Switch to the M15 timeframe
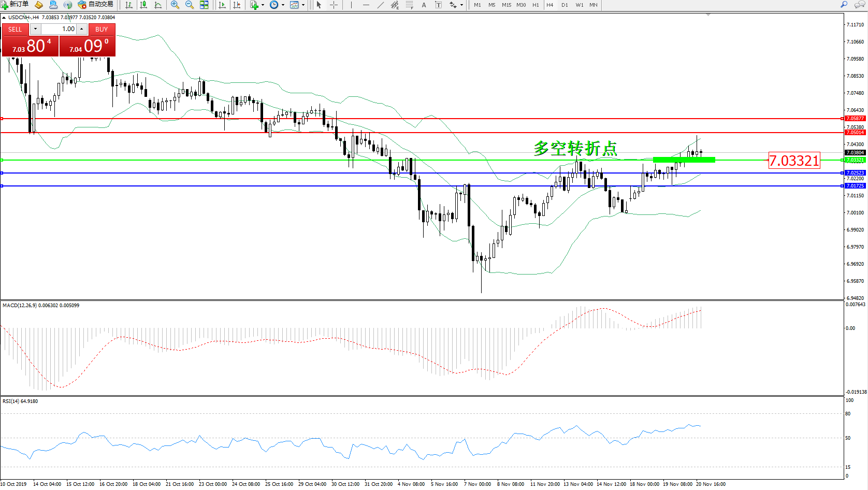This screenshot has height=490, width=868. click(x=506, y=5)
